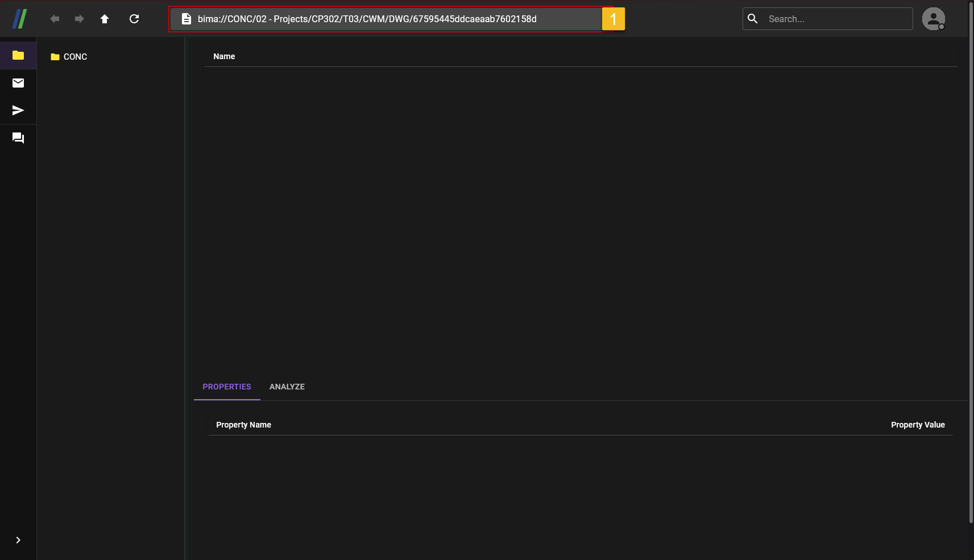Switch to the ANALYZE tab
The width and height of the screenshot is (974, 560).
pyautogui.click(x=287, y=387)
